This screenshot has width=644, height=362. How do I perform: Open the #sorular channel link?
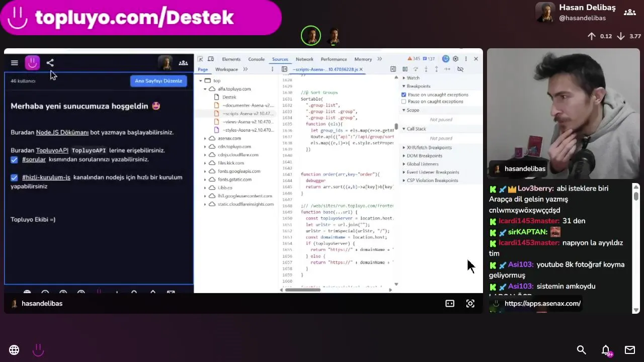click(34, 159)
